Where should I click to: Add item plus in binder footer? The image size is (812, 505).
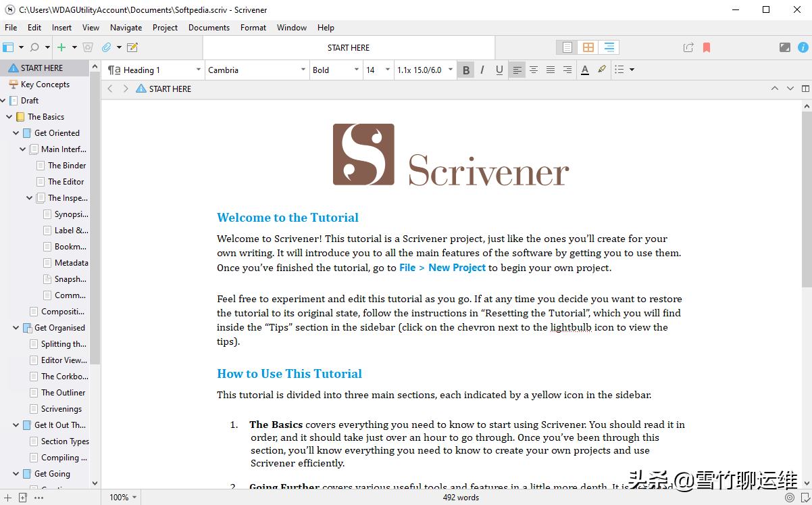[x=7, y=498]
